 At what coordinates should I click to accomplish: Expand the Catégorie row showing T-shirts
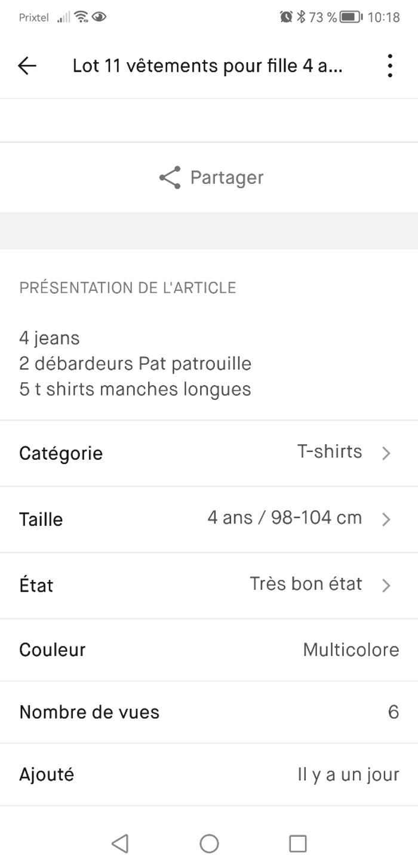point(209,453)
